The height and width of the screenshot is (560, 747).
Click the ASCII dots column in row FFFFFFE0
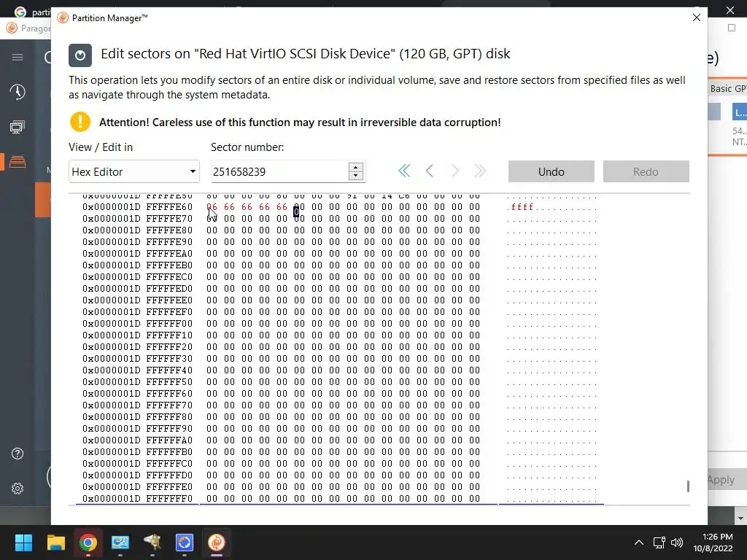[551, 487]
